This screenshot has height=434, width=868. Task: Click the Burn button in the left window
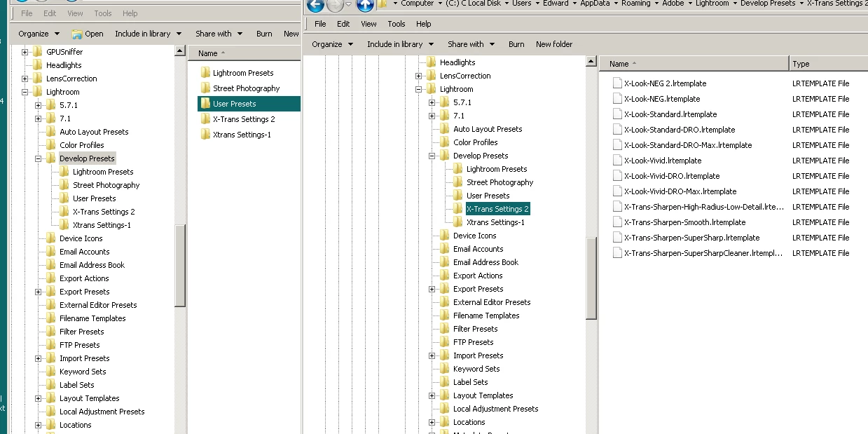pos(264,34)
